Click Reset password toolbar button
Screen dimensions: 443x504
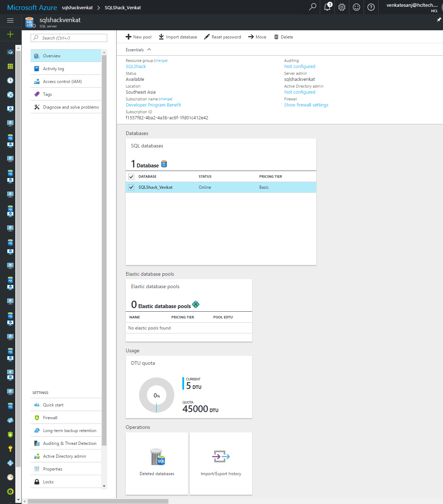point(223,37)
